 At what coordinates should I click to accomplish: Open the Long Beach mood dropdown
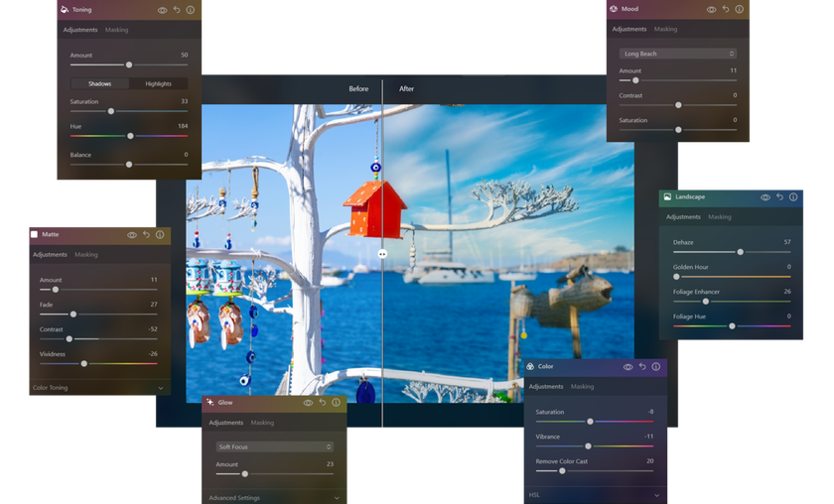coord(678,54)
